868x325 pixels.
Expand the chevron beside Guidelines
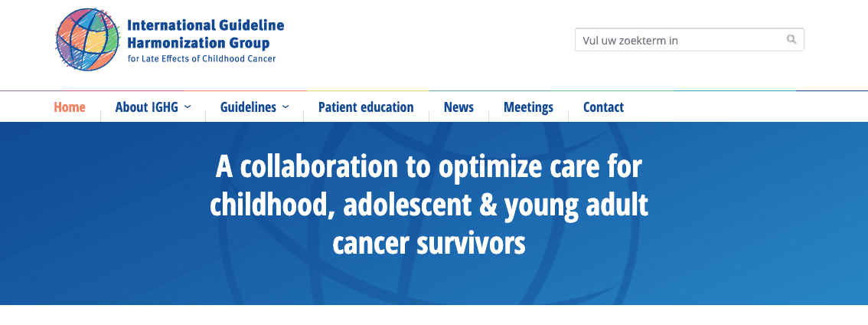285,107
